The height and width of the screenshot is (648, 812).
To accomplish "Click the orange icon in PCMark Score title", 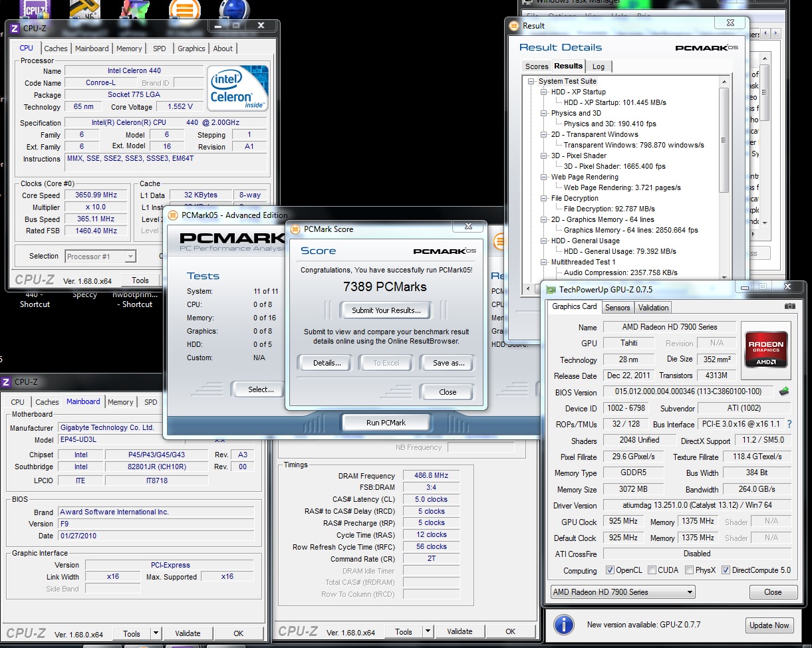I will [x=295, y=229].
